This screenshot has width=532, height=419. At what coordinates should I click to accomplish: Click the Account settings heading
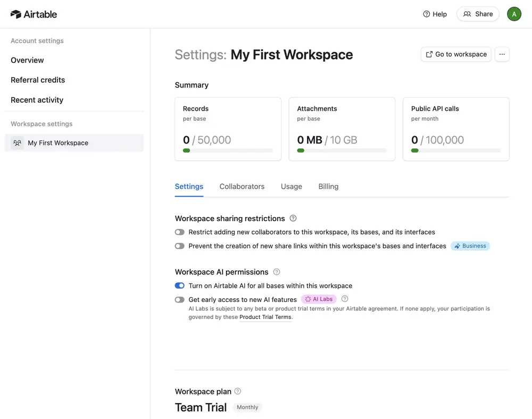point(37,41)
